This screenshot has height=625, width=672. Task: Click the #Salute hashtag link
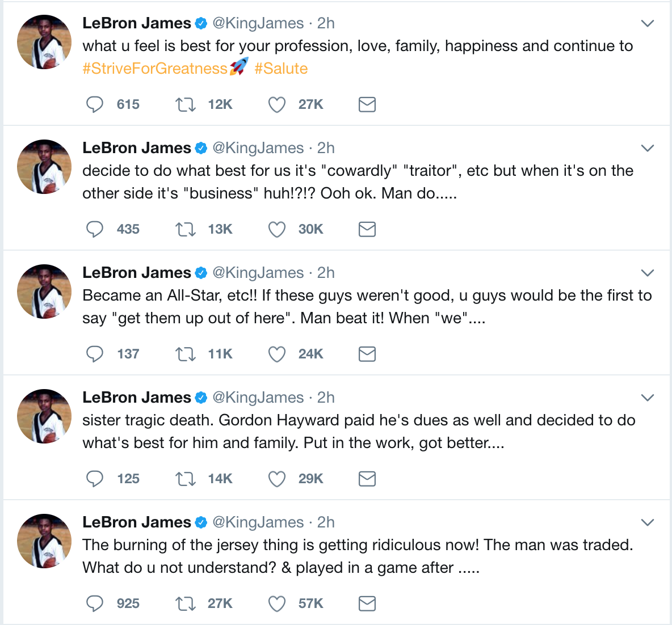tap(281, 69)
